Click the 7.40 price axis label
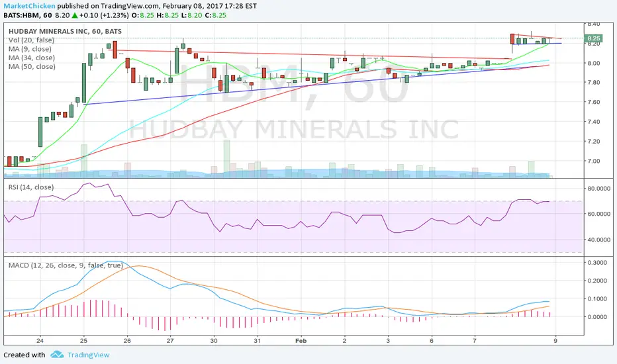The image size is (617, 364). tap(593, 122)
